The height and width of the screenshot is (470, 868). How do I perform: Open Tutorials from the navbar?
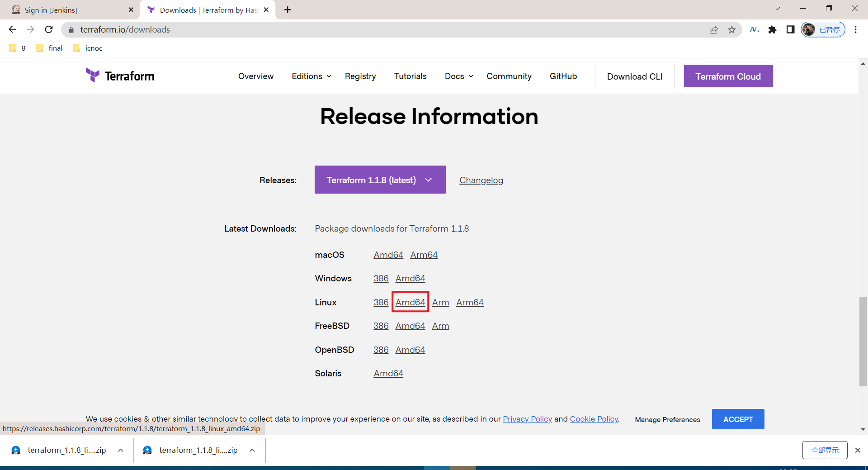[410, 76]
